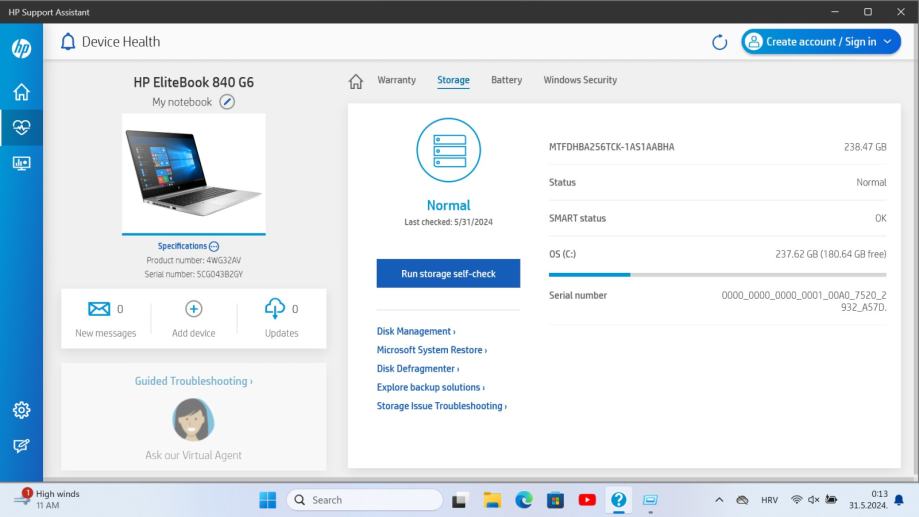Select the Device Health heart icon in sidebar
Screen dimensions: 919x517
coord(21,128)
